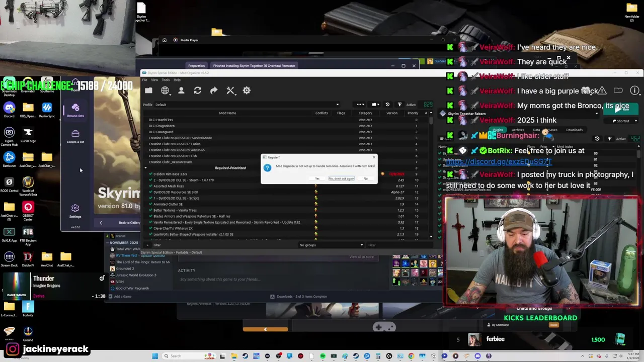The width and height of the screenshot is (644, 362).
Task: Click the Elgato Camera Hub desktop icon
Action: (9, 136)
